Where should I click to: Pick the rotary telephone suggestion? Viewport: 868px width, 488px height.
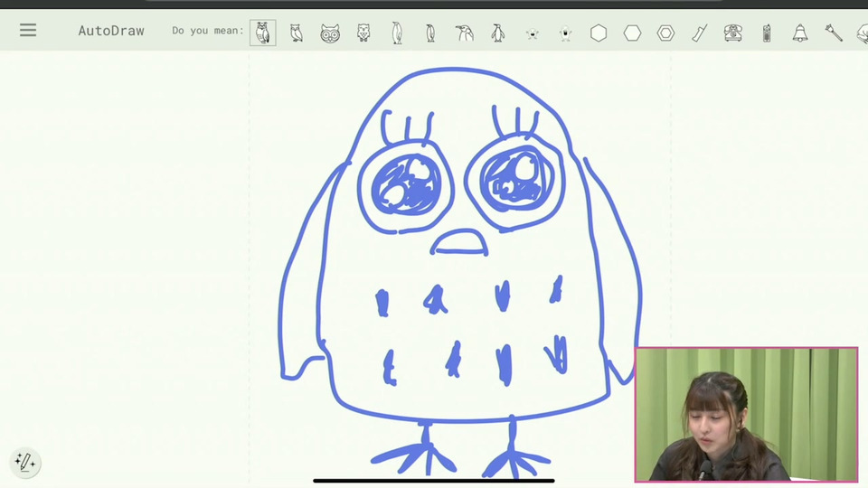click(733, 33)
